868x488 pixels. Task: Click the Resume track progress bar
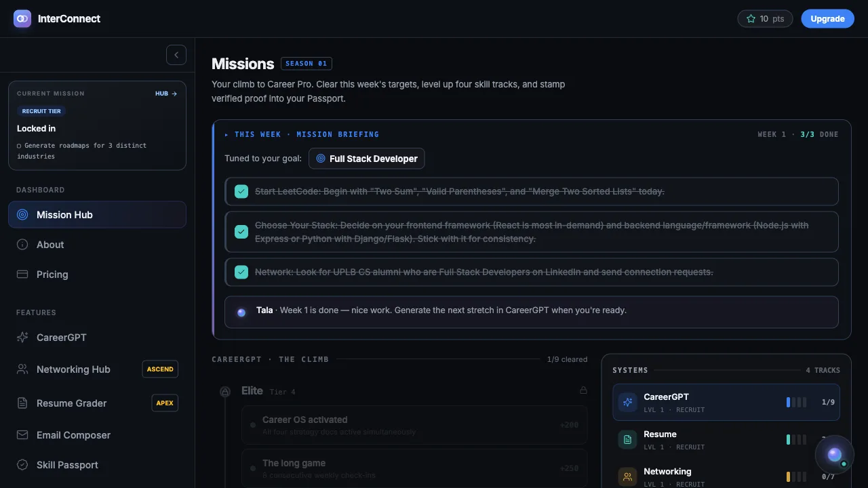point(797,440)
